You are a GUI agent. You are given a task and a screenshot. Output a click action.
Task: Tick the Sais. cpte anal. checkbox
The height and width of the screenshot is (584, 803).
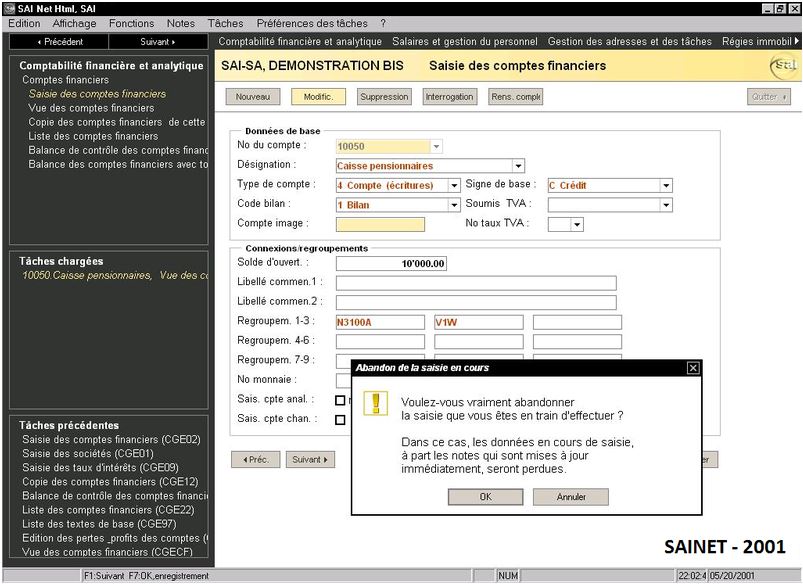[340, 400]
